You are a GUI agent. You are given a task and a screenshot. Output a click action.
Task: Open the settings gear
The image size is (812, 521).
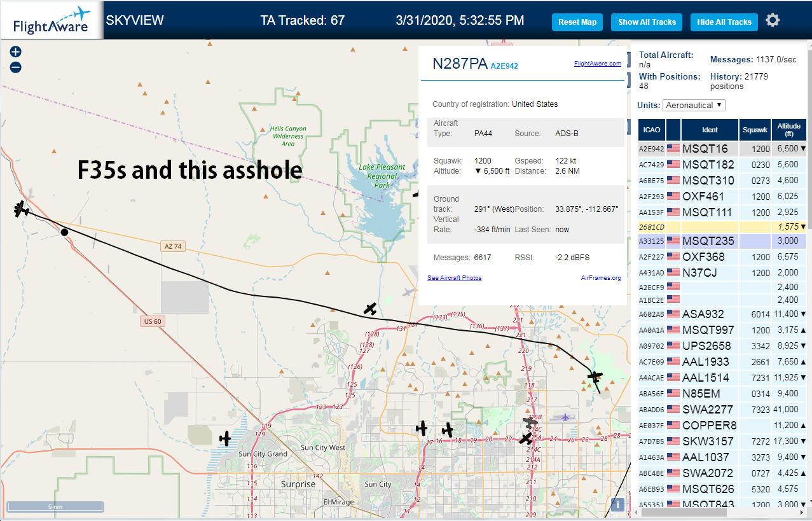tap(773, 20)
